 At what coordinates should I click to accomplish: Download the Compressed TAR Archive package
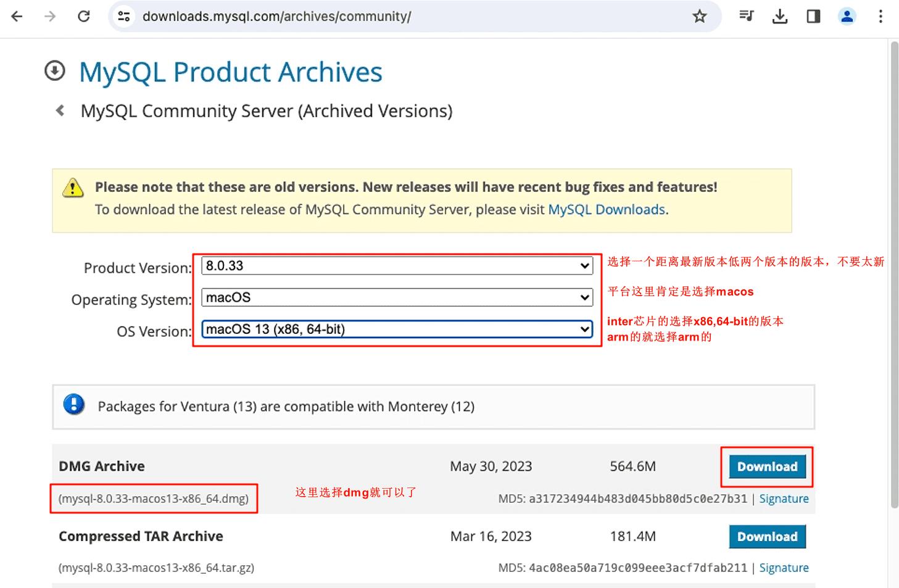[x=767, y=536]
